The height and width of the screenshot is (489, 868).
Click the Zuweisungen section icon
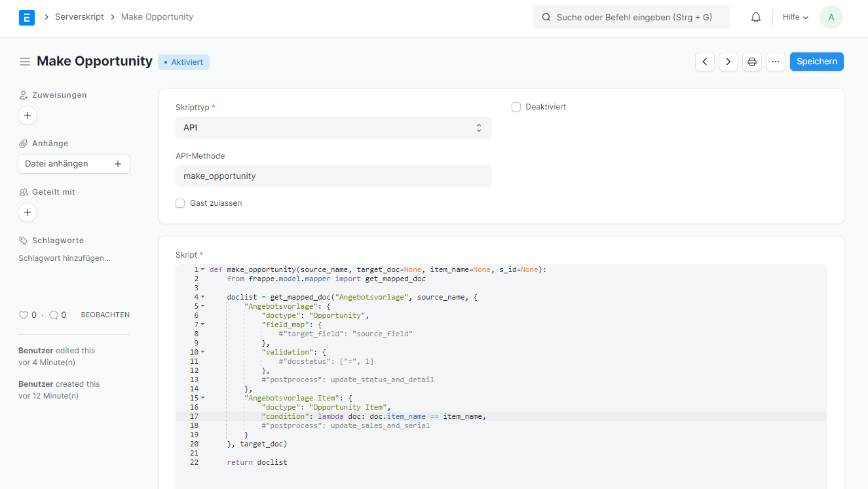pyautogui.click(x=24, y=95)
